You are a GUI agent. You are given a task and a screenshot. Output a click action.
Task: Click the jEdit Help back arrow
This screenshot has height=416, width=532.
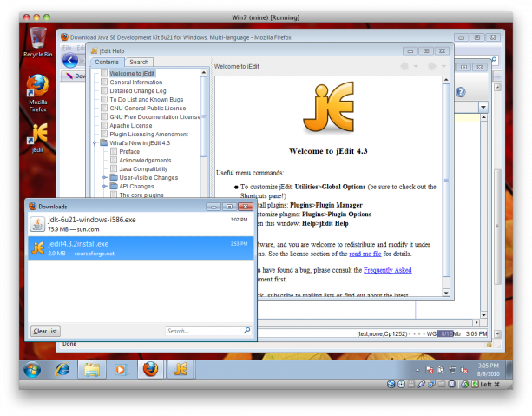(404, 66)
